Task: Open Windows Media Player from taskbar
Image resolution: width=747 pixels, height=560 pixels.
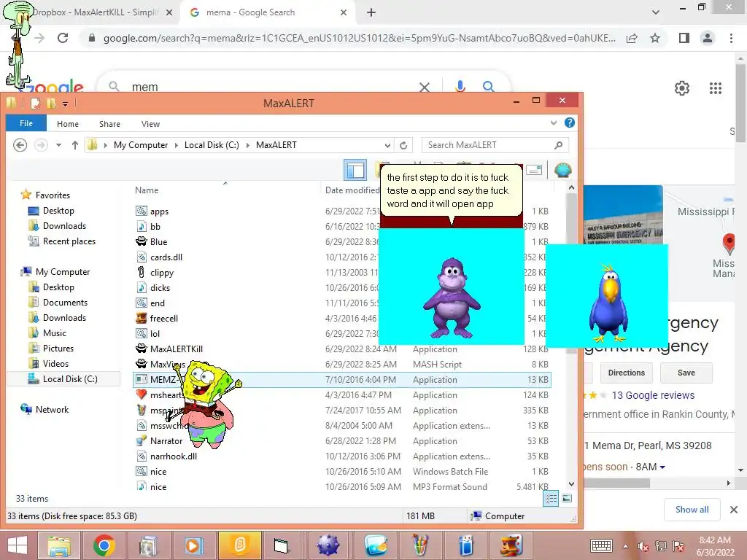Action: (193, 545)
